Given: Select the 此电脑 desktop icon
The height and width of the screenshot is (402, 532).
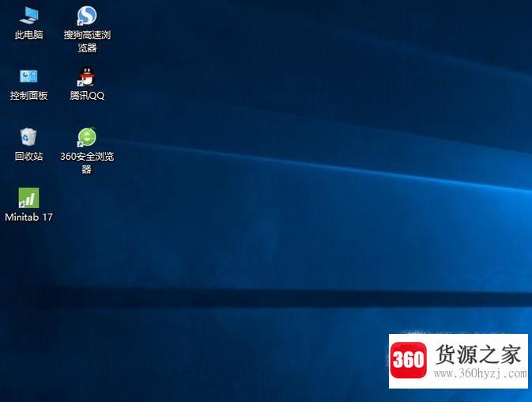Looking at the screenshot, I should coord(28,16).
